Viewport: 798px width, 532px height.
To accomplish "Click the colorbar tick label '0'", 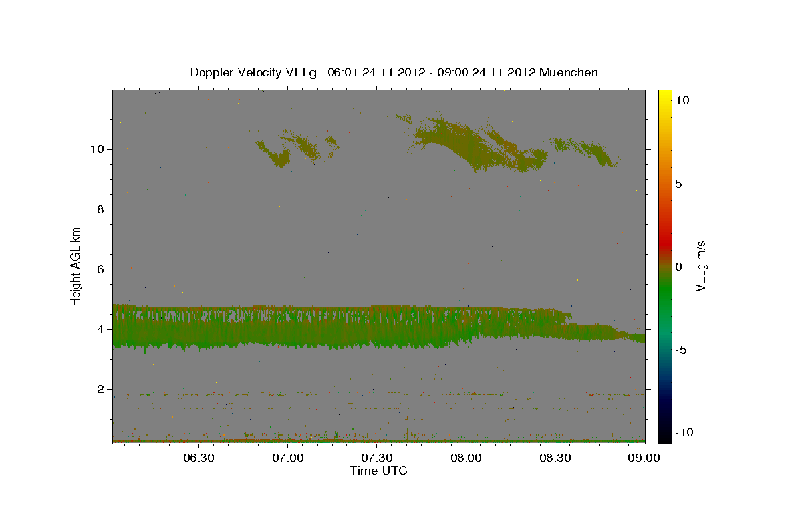I will click(x=678, y=267).
